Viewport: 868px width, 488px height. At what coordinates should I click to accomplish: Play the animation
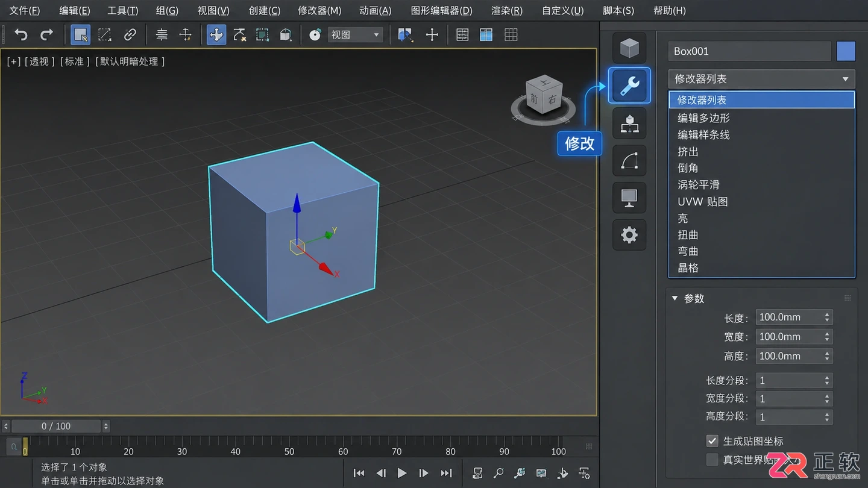[x=402, y=473]
